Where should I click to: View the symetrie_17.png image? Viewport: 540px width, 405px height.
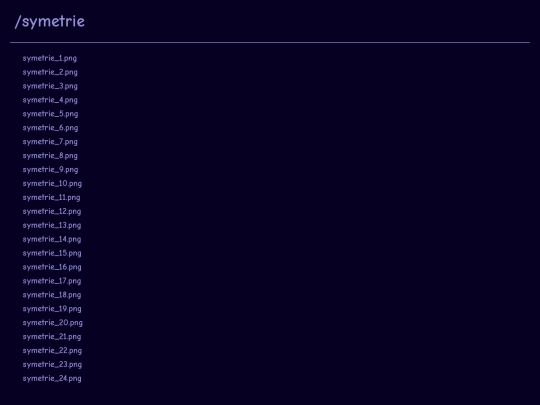pos(52,281)
